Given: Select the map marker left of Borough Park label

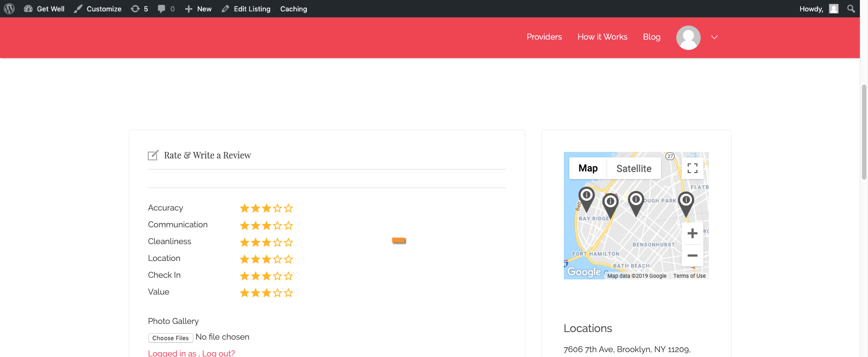Looking at the screenshot, I should (636, 203).
